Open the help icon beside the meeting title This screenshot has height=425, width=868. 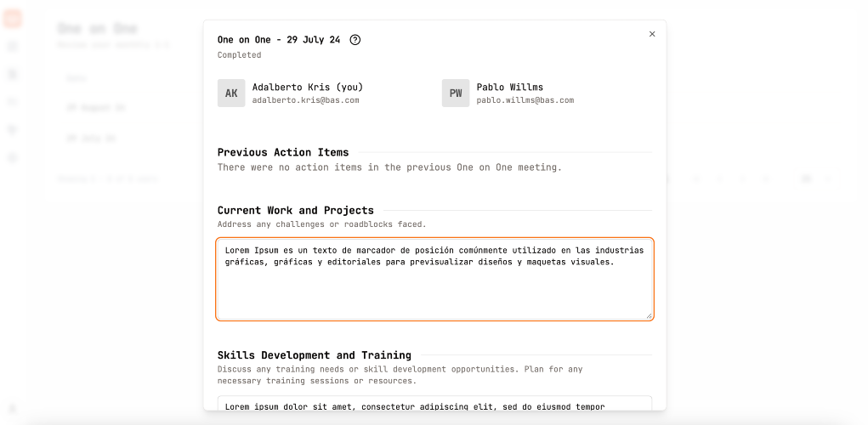point(355,40)
